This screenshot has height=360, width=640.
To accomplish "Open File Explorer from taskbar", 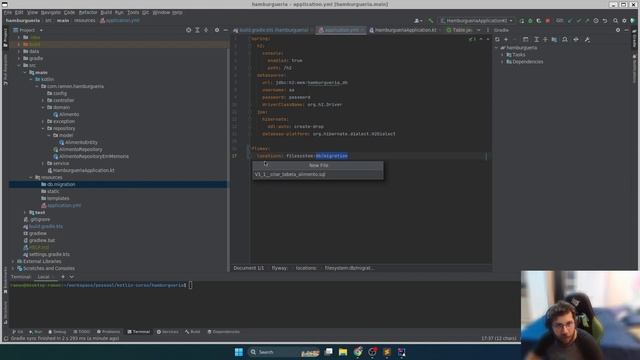I will (x=343, y=352).
